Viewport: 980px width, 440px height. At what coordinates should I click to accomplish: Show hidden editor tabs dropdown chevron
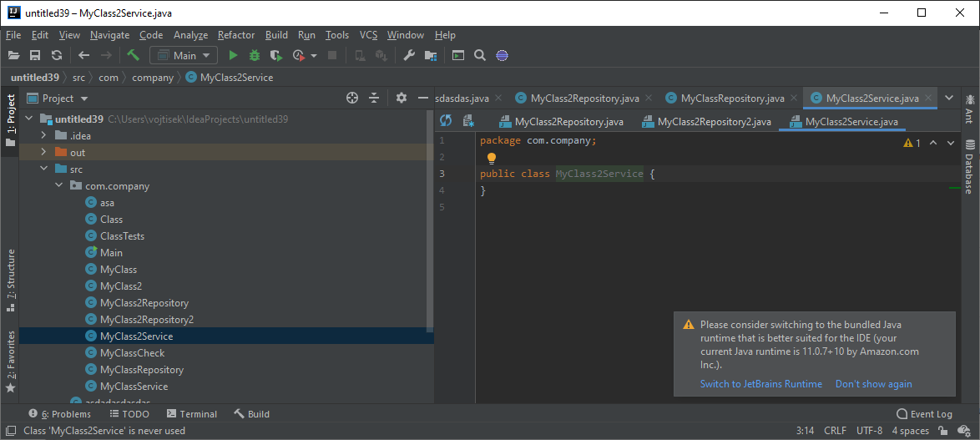pyautogui.click(x=949, y=98)
